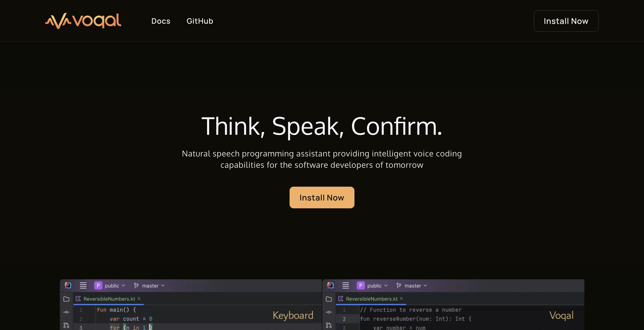Close ReversibleNumbers.kt tab in right IDE
Viewport: 644px width, 330px height.
[x=401, y=299]
